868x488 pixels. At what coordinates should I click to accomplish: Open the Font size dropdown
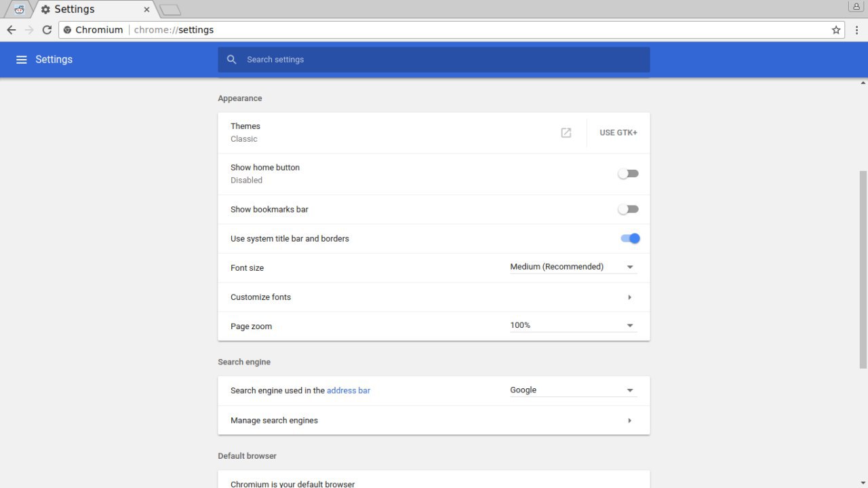tap(573, 267)
